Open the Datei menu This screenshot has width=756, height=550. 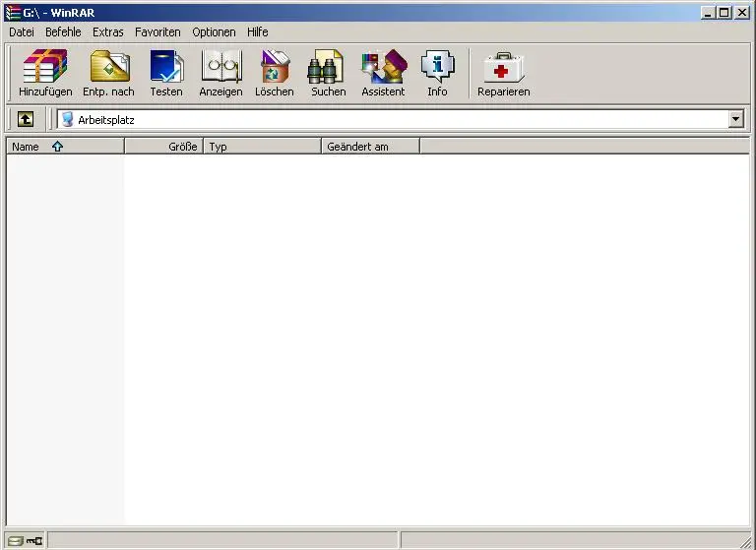(x=22, y=32)
